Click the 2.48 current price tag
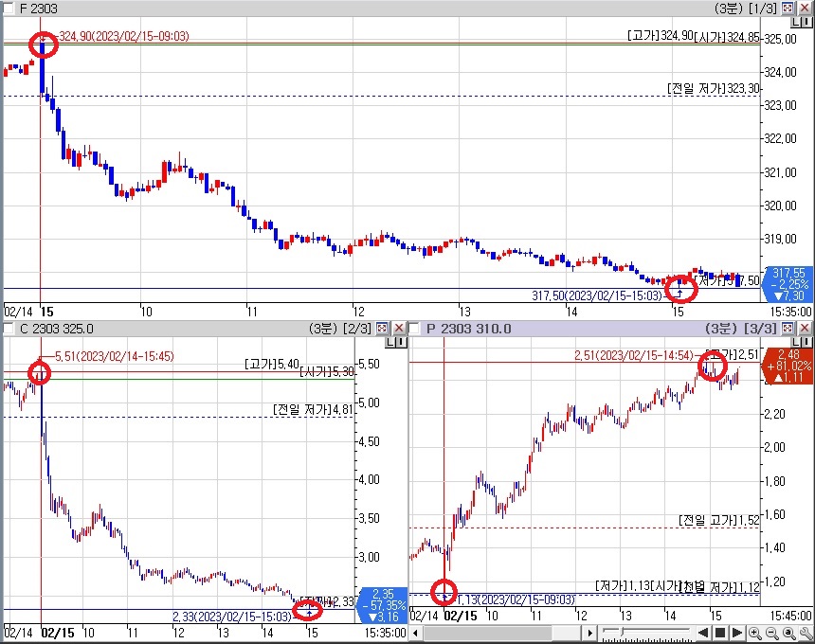This screenshot has height=644, width=815. click(x=788, y=366)
